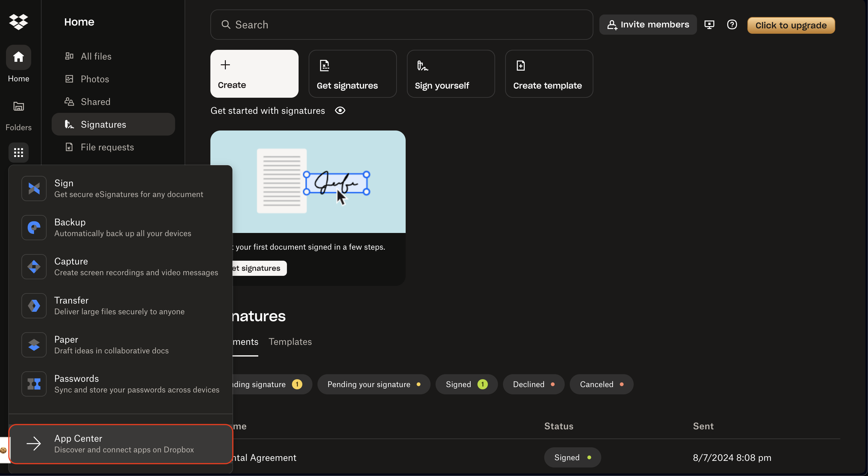
Task: Click the App Center arrow icon
Action: [34, 444]
